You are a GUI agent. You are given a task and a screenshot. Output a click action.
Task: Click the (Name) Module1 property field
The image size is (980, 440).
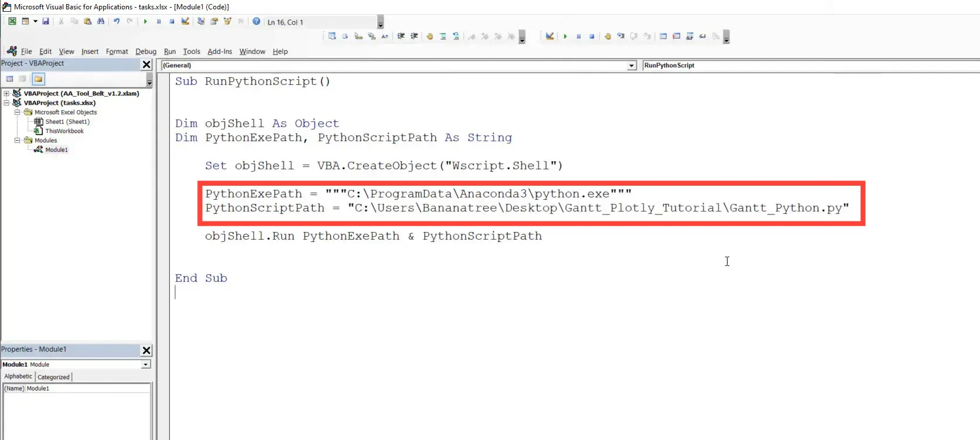(77, 388)
